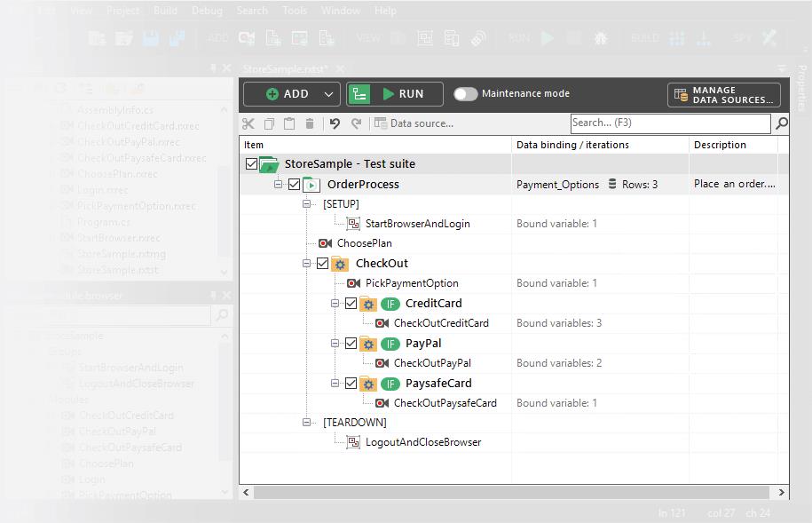Click the delete trash icon
The height and width of the screenshot is (523, 812).
click(x=310, y=123)
